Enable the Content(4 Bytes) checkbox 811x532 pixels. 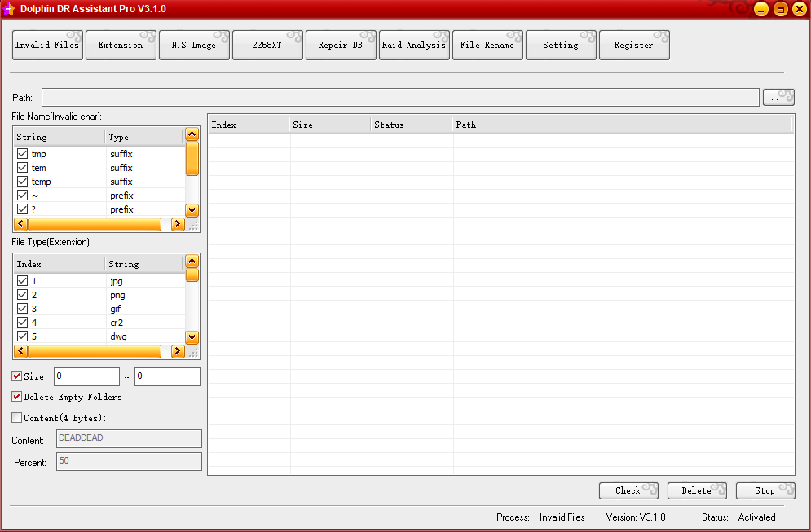coord(17,418)
